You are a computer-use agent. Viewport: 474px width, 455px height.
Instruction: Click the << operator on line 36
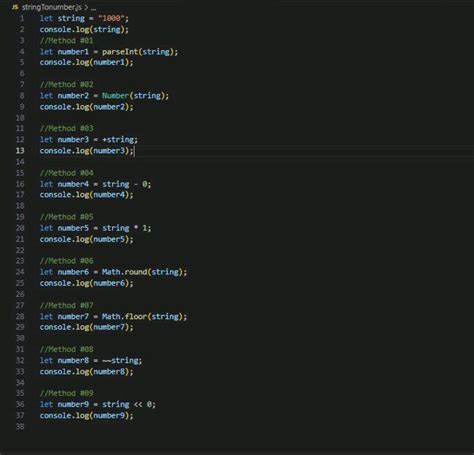tap(138, 405)
